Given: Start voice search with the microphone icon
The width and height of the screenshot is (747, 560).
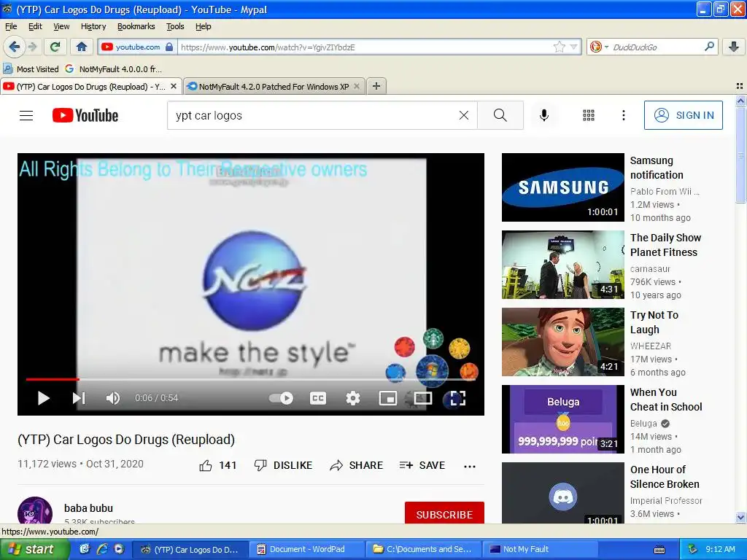Looking at the screenshot, I should [x=544, y=115].
